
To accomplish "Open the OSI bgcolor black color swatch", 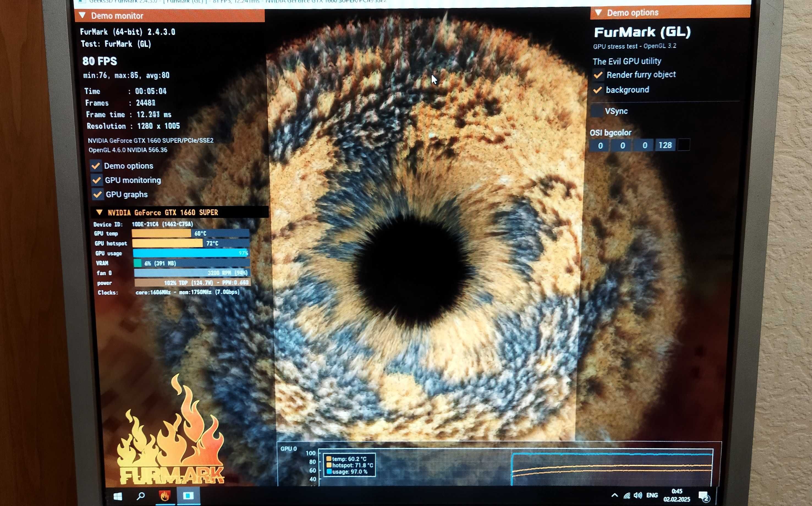I will [684, 145].
